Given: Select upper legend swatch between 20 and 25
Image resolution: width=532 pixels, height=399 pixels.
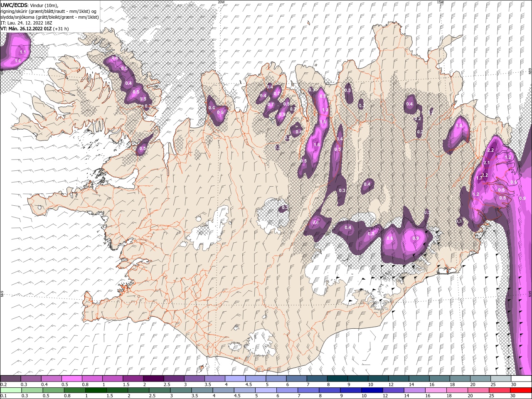Looking at the screenshot, I should click(x=481, y=379).
